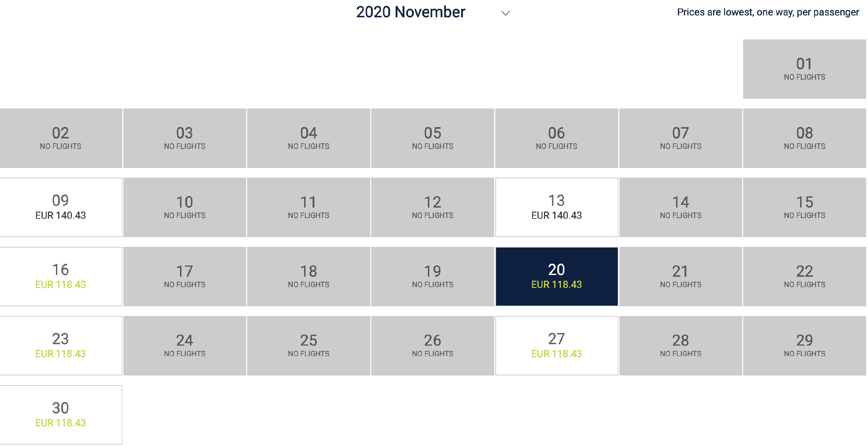The image size is (868, 447).
Task: Select November 09 fare EUR 140.43
Action: (x=61, y=207)
